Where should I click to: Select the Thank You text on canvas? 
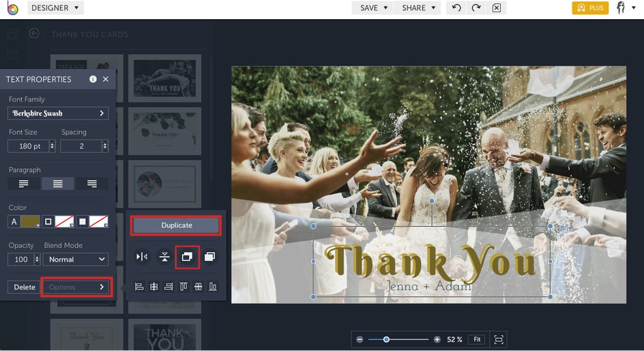click(431, 264)
